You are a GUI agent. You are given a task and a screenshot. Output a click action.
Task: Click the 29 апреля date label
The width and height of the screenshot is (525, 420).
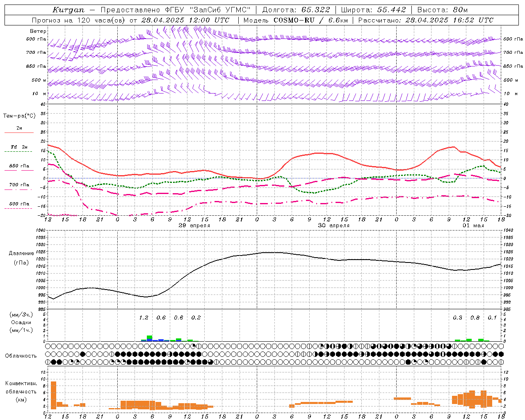click(x=194, y=226)
